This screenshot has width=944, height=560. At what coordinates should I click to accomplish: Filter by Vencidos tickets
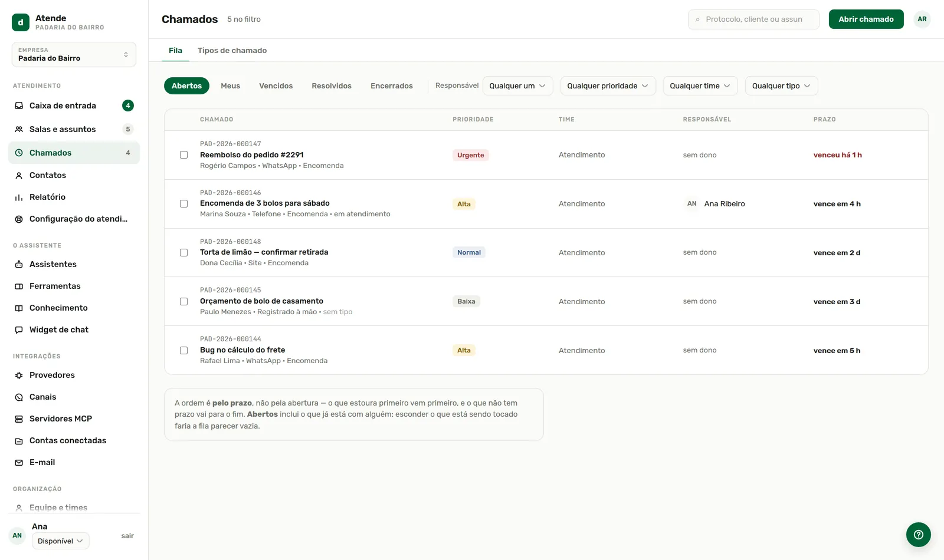coord(276,86)
